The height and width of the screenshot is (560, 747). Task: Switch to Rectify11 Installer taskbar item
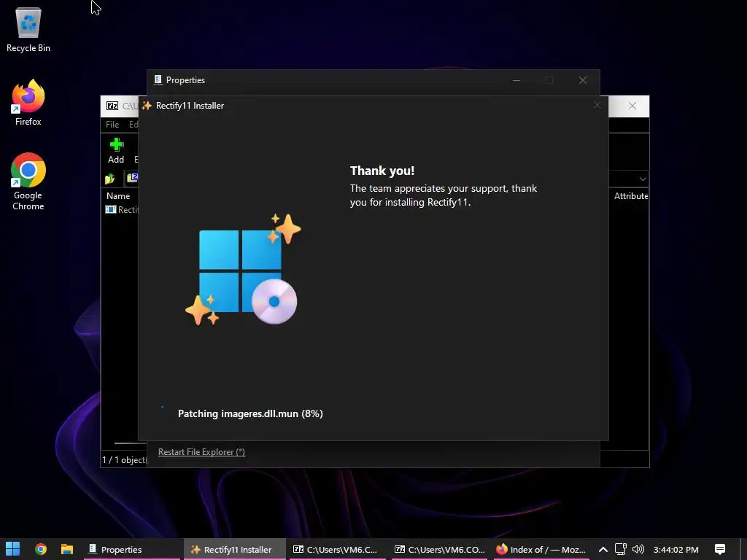[234, 549]
